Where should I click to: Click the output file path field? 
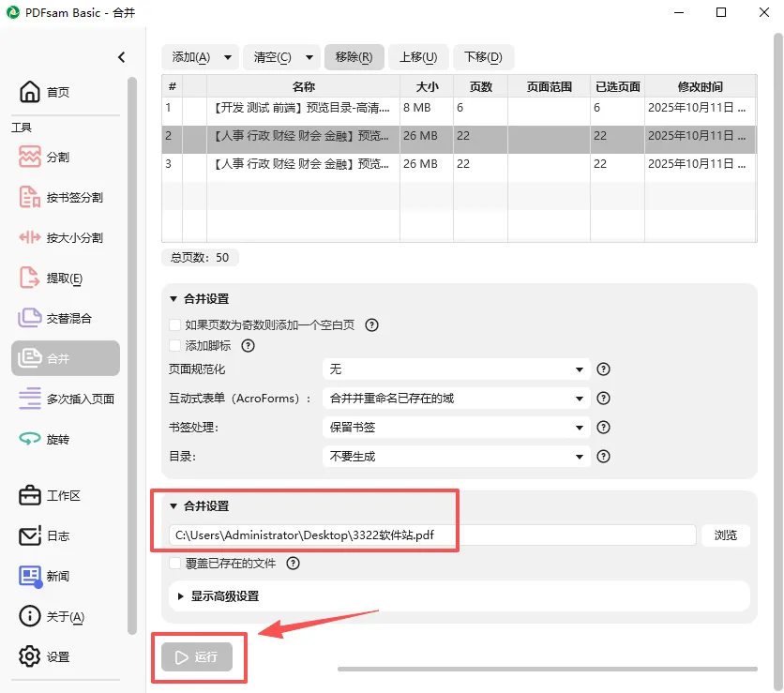point(432,535)
